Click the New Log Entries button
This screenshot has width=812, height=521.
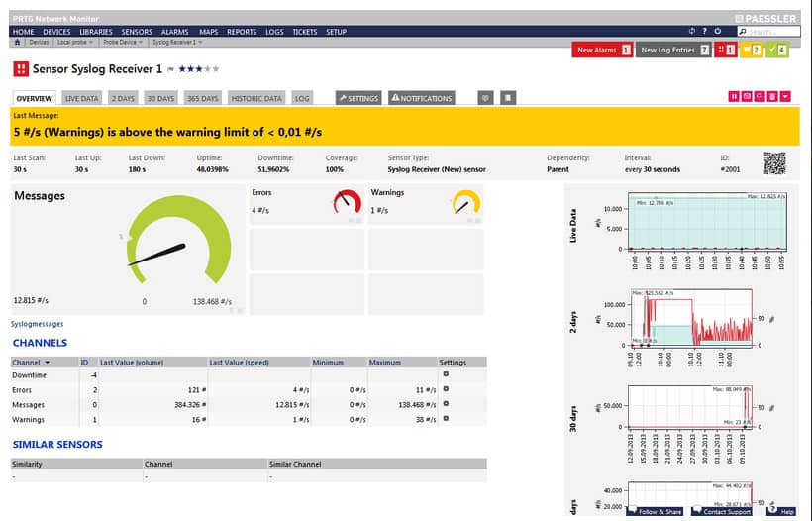pyautogui.click(x=673, y=50)
